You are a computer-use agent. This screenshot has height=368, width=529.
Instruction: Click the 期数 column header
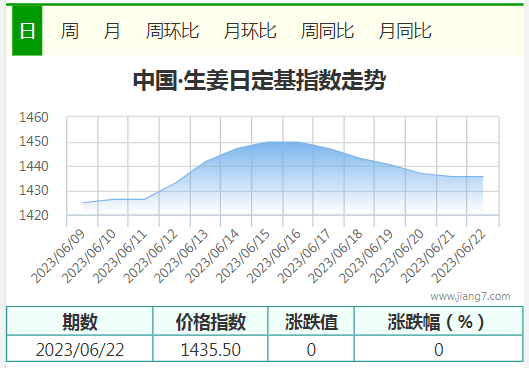[x=80, y=321]
